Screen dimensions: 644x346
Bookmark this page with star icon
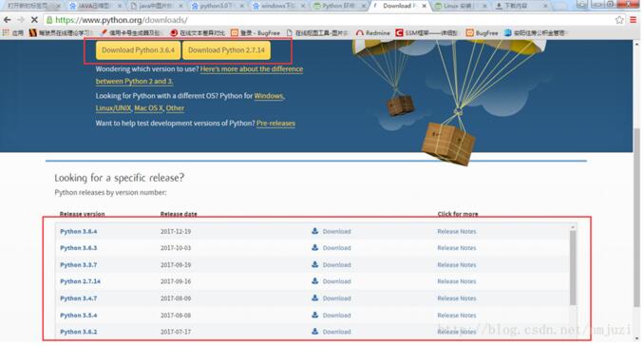coord(619,20)
